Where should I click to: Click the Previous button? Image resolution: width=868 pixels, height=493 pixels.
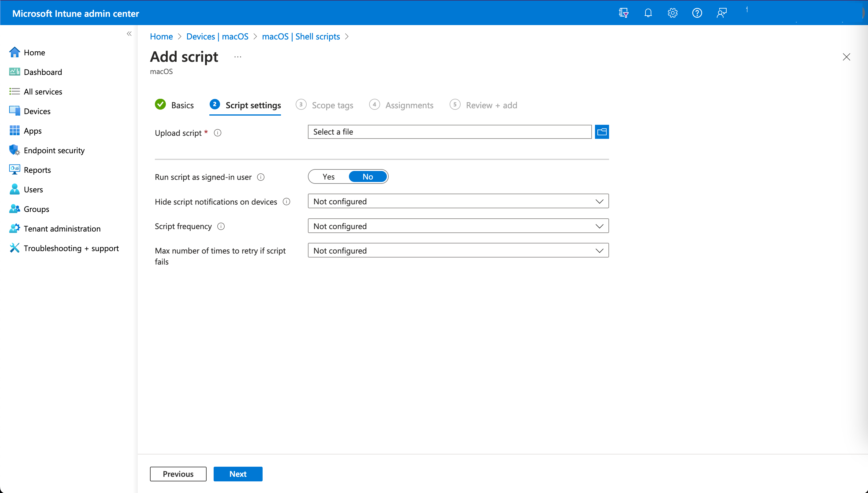(x=178, y=474)
